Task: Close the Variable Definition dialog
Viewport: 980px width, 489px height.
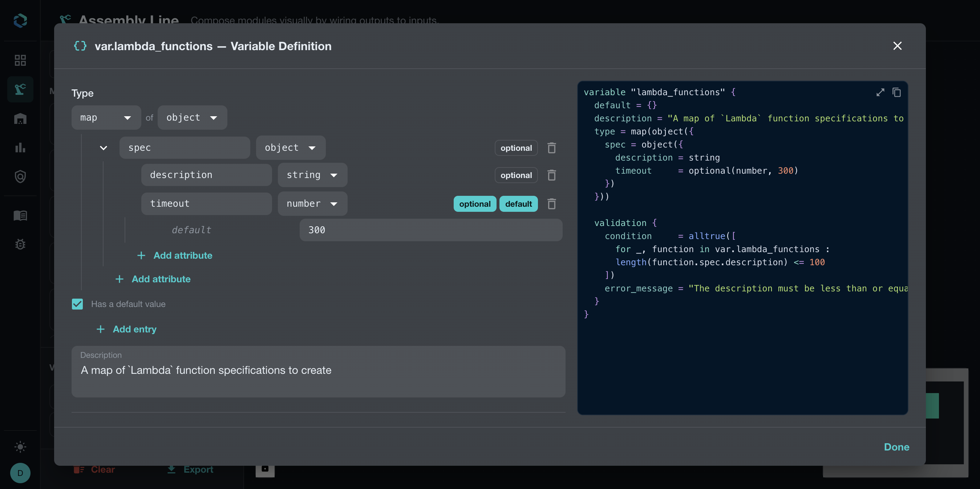Action: [x=898, y=46]
